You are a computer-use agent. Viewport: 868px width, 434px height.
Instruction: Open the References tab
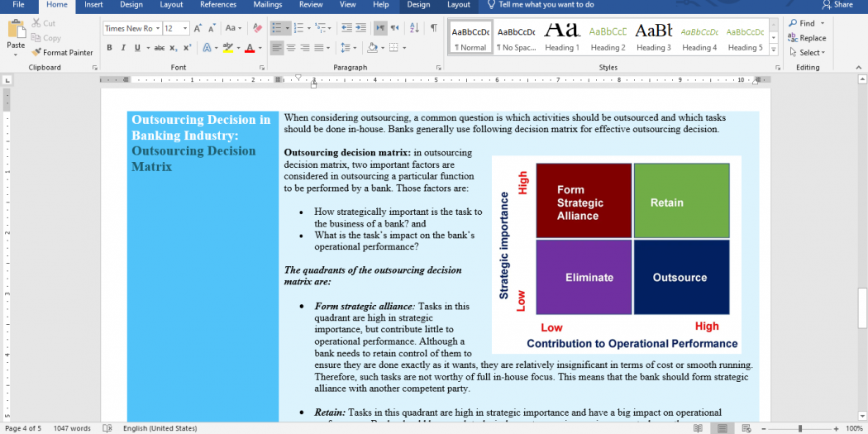click(218, 5)
